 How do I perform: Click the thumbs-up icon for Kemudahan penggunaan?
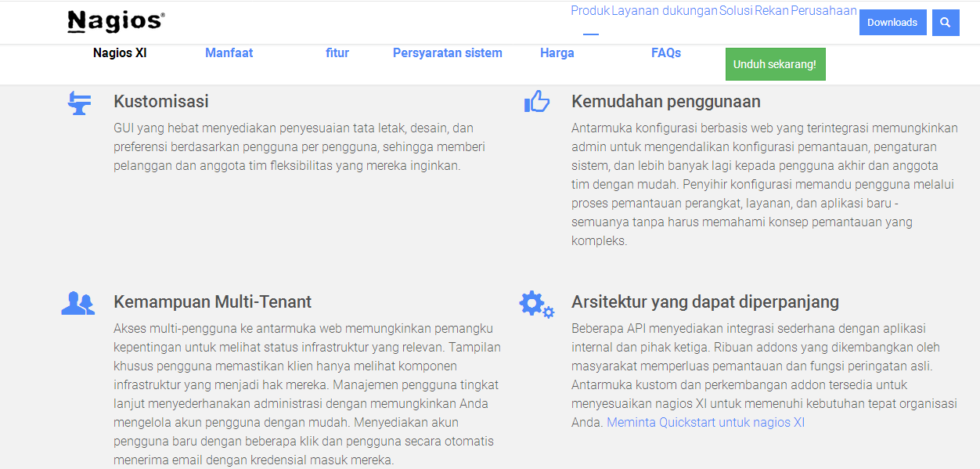pos(537,102)
